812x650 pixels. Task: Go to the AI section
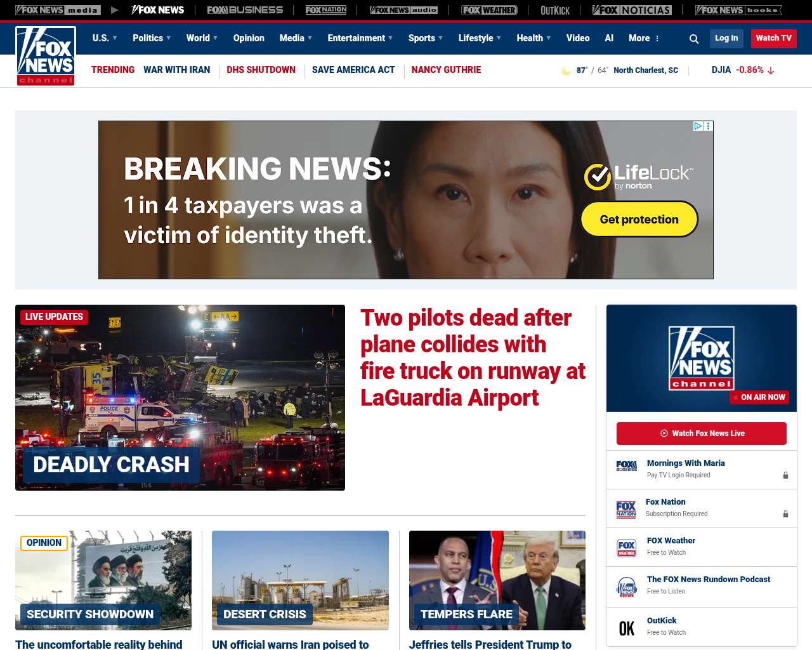pyautogui.click(x=609, y=38)
